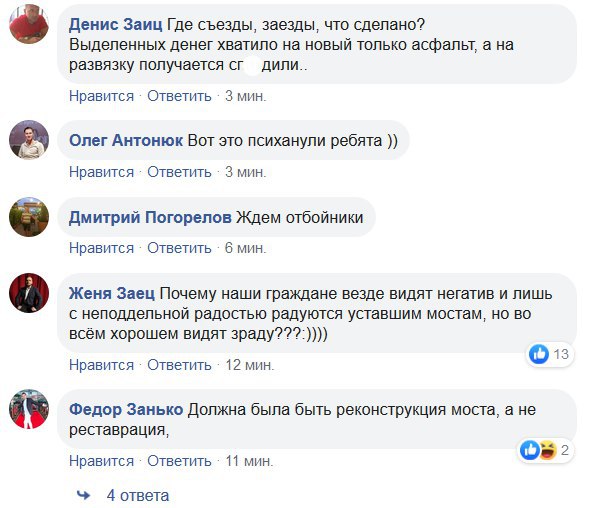This screenshot has width=614, height=508.
Task: Open Женя Заец profile avatar
Action: pos(30,293)
